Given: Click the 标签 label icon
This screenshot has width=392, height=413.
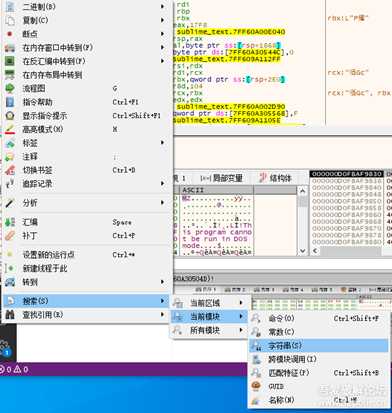Looking at the screenshot, I should [x=10, y=143].
